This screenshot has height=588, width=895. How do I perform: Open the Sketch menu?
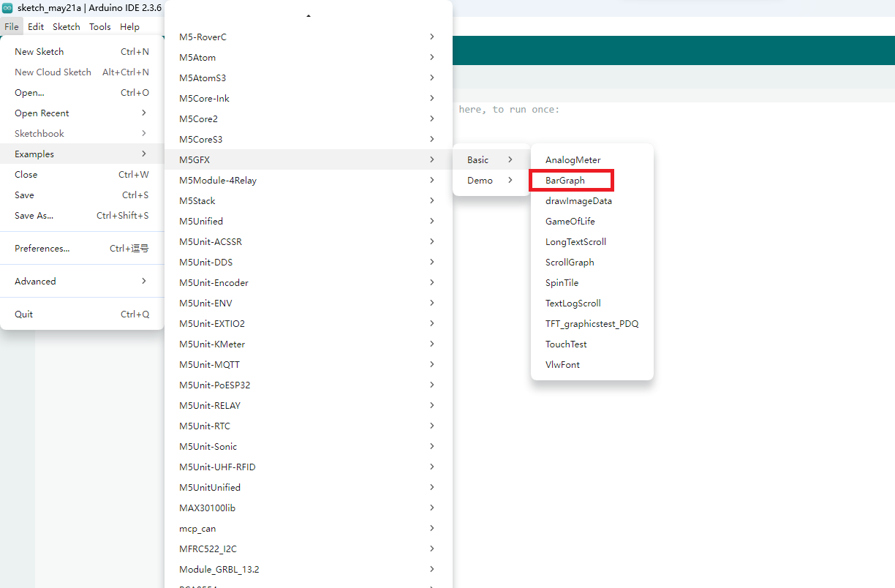click(x=67, y=27)
